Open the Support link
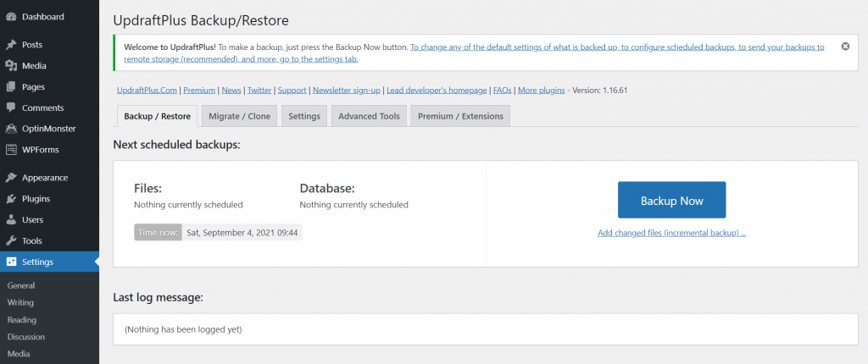The image size is (868, 364). coord(292,91)
